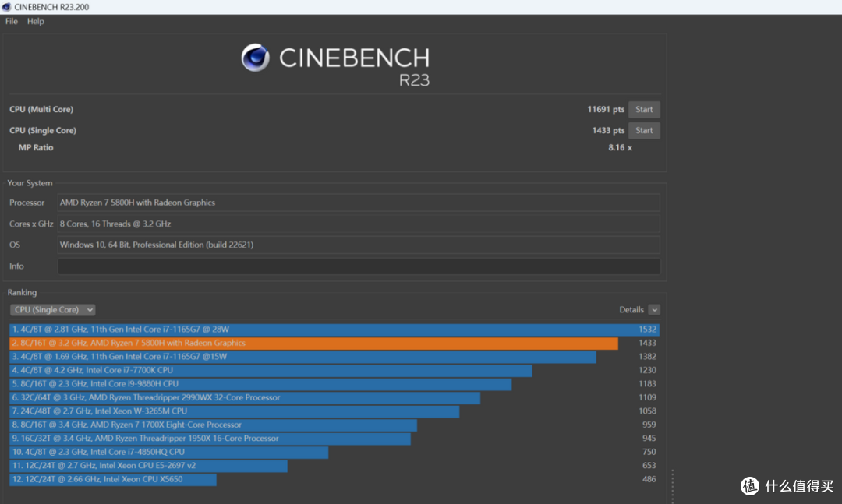Start the CPU Single Core test
The width and height of the screenshot is (842, 504).
(x=644, y=130)
